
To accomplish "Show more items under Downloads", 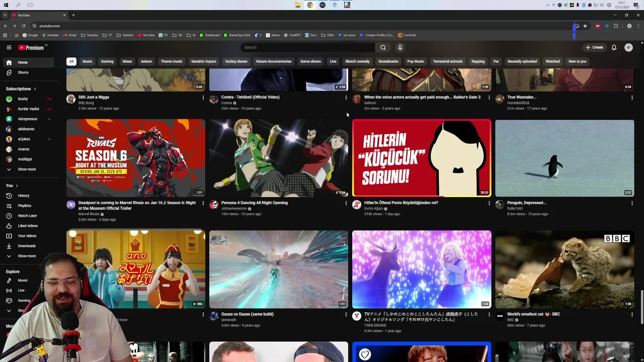I will tap(28, 256).
